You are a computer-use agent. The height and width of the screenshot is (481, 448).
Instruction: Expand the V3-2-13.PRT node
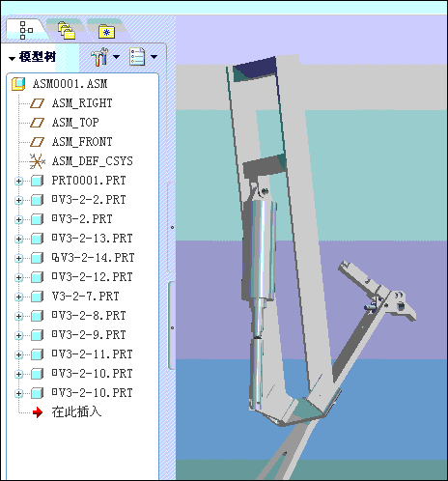point(18,240)
